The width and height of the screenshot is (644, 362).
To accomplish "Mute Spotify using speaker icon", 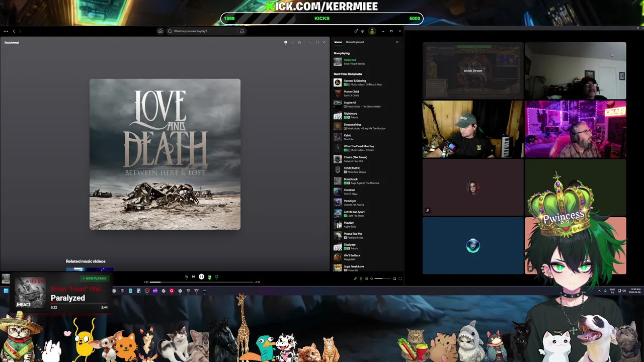I will point(372,279).
